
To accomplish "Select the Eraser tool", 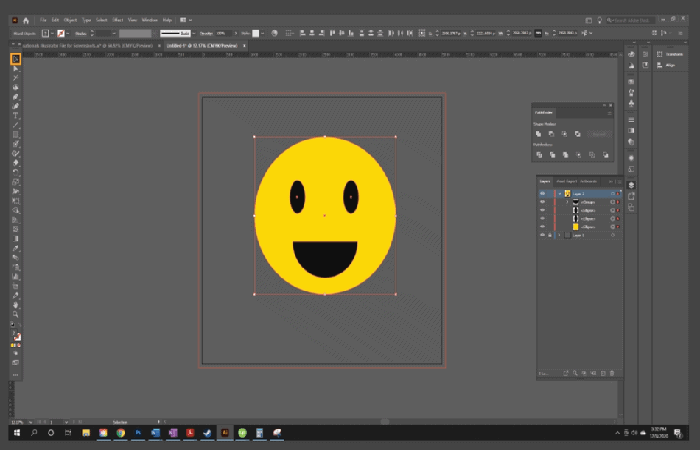I will pos(16,162).
